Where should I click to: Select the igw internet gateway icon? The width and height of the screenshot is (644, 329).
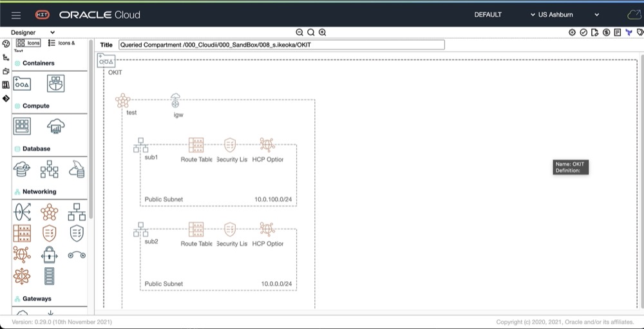point(175,100)
